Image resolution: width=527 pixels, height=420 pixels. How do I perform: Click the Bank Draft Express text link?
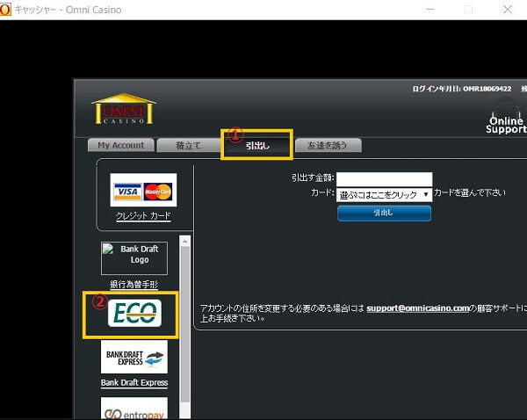tap(134, 383)
